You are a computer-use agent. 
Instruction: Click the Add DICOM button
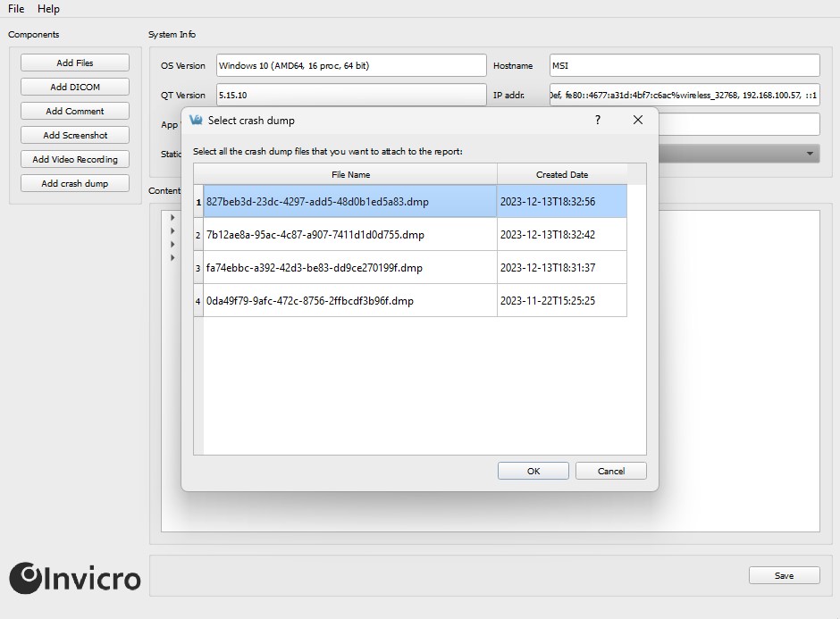click(x=75, y=87)
